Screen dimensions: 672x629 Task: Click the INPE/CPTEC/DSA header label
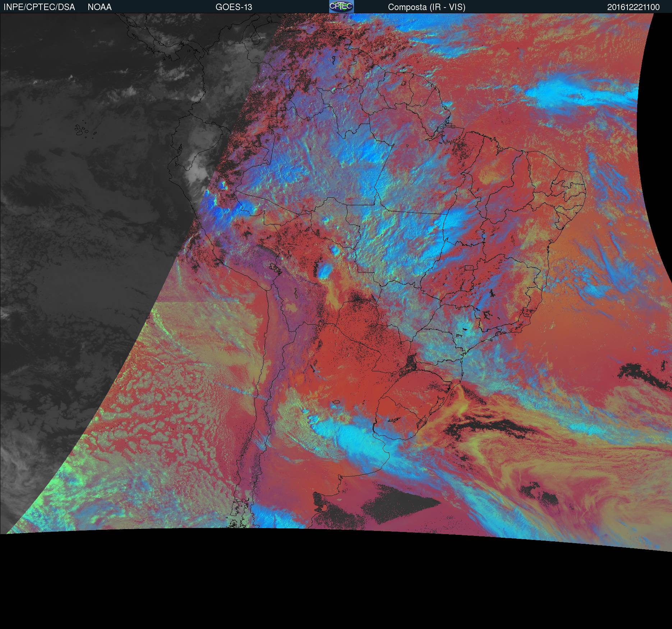[39, 7]
